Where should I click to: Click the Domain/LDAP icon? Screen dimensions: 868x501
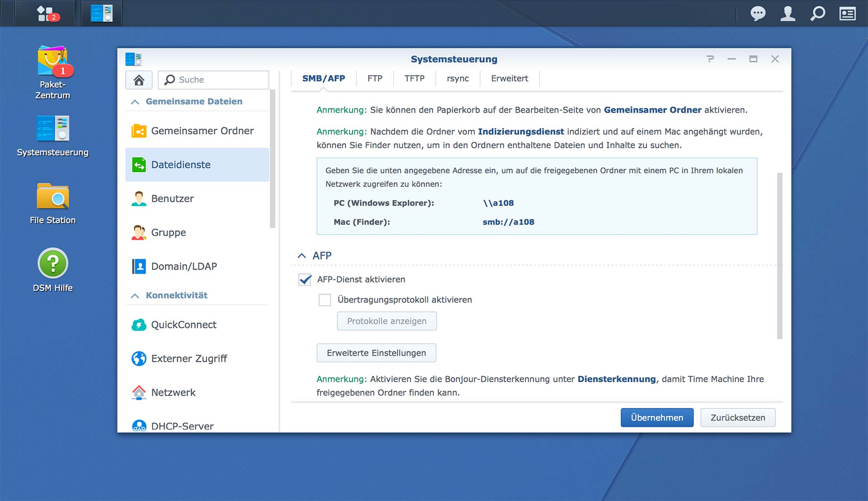click(139, 267)
